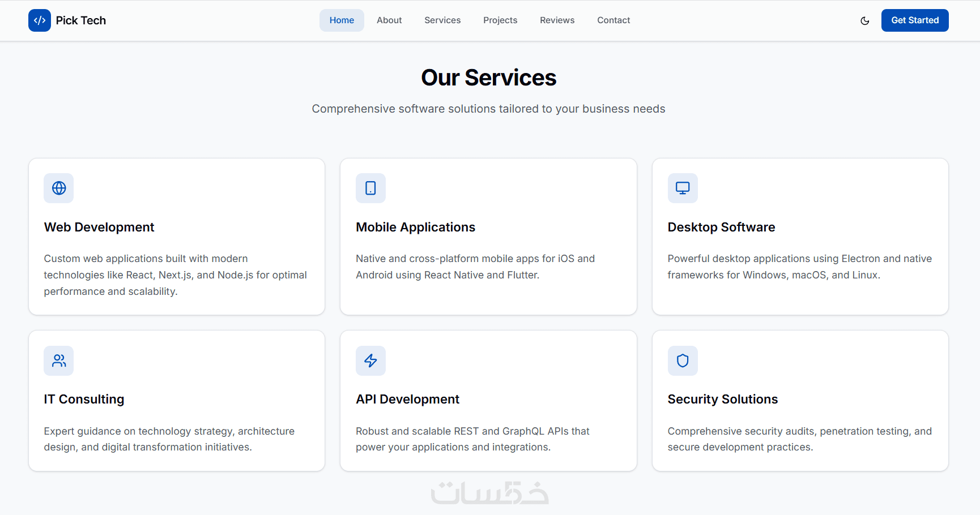
Task: Click the Security Solutions shield icon
Action: tap(683, 360)
